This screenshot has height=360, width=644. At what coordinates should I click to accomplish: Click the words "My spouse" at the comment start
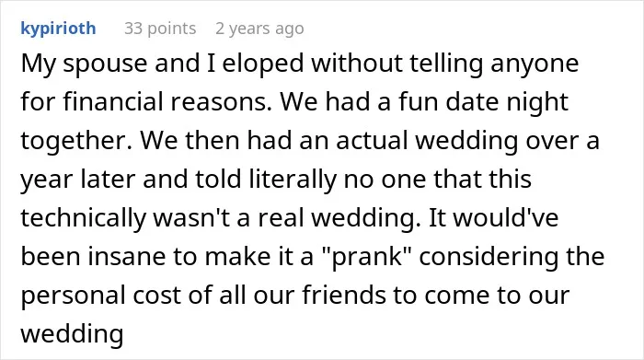click(x=85, y=64)
